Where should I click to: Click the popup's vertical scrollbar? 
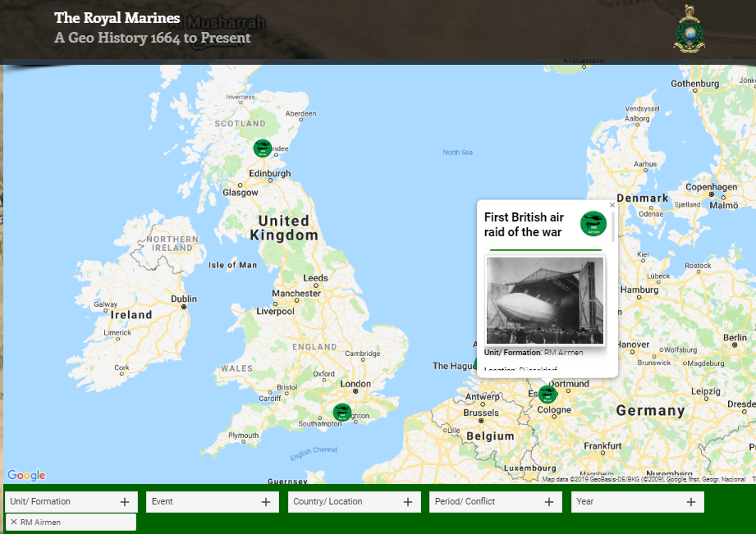point(613,227)
